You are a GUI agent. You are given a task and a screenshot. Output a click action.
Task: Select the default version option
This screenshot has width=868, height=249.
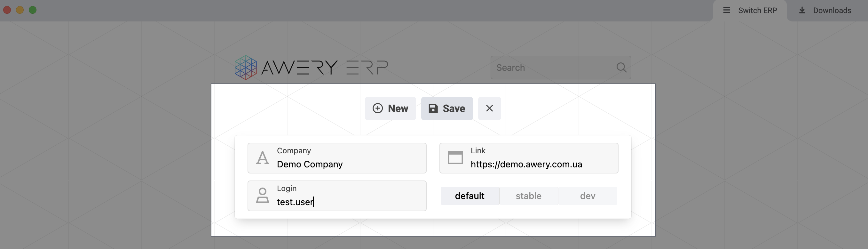coord(470,196)
